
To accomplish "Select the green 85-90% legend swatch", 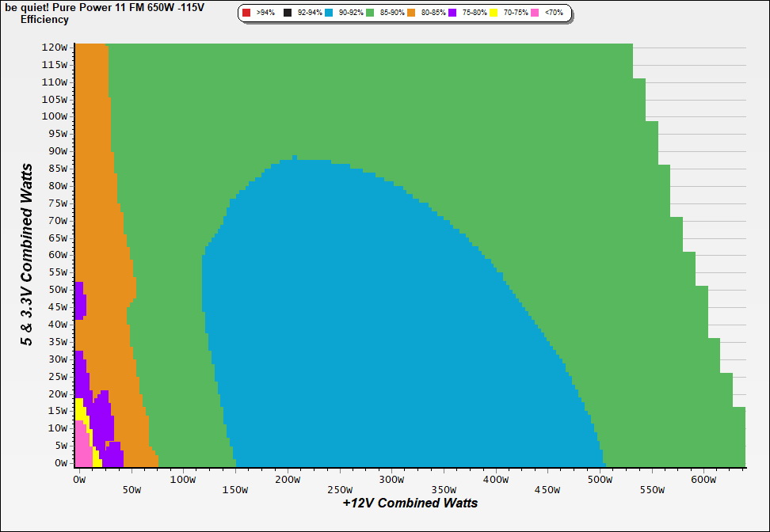I will [x=370, y=13].
